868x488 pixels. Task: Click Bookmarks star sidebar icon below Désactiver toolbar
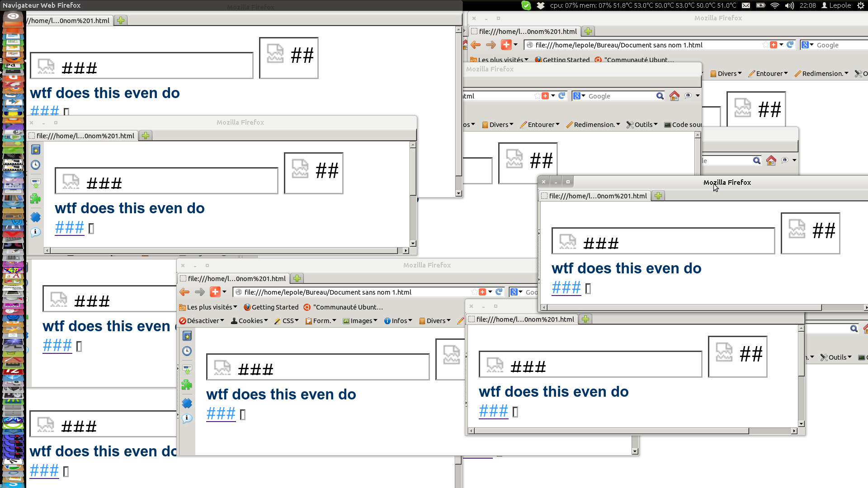(187, 336)
